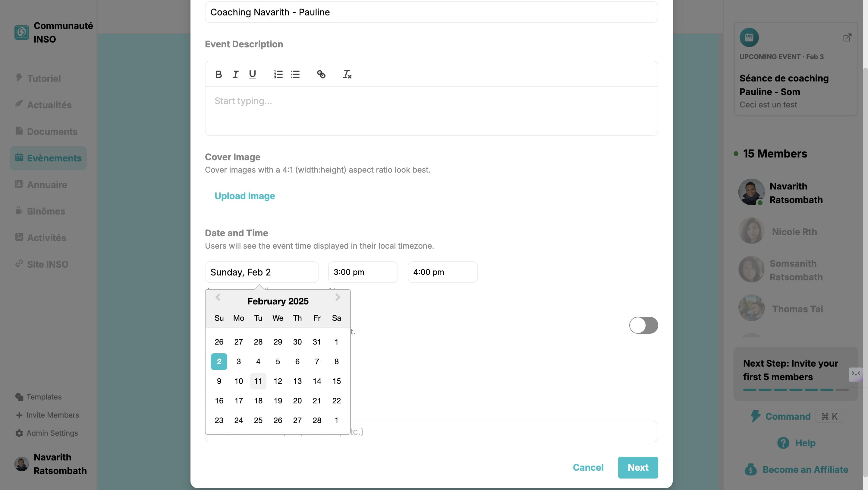Select February 11 in the calendar
The height and width of the screenshot is (490, 868).
click(x=258, y=381)
